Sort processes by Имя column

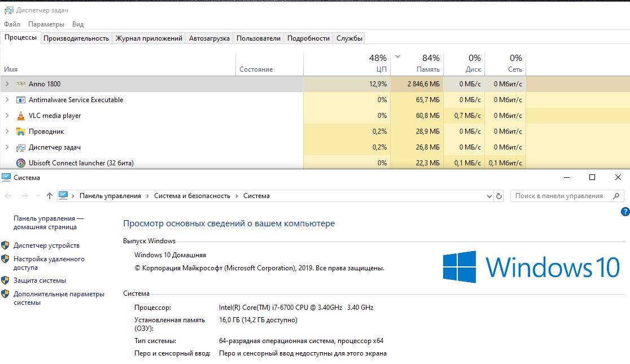pyautogui.click(x=118, y=63)
